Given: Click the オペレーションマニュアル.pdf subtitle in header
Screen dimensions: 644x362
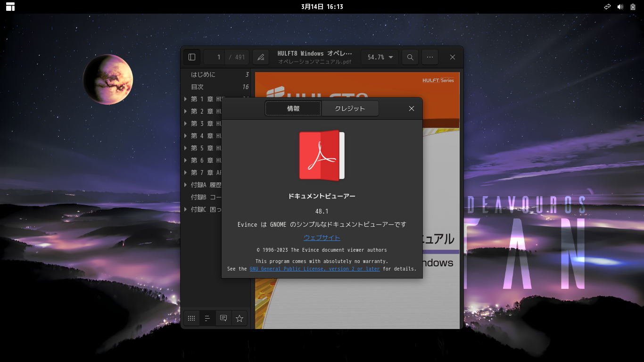Looking at the screenshot, I should pyautogui.click(x=315, y=61).
